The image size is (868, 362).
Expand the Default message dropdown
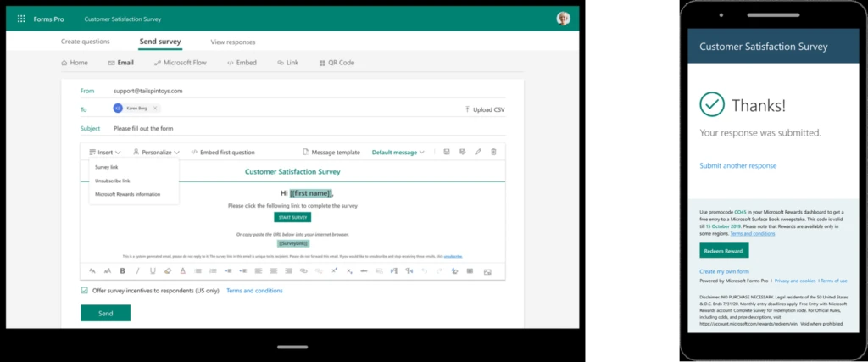[x=398, y=153]
